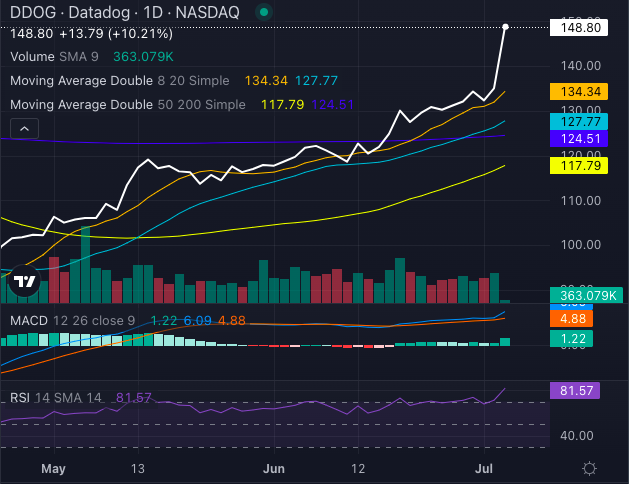Click the Jun date axis label
Viewport: 629px width, 484px height.
[x=274, y=468]
